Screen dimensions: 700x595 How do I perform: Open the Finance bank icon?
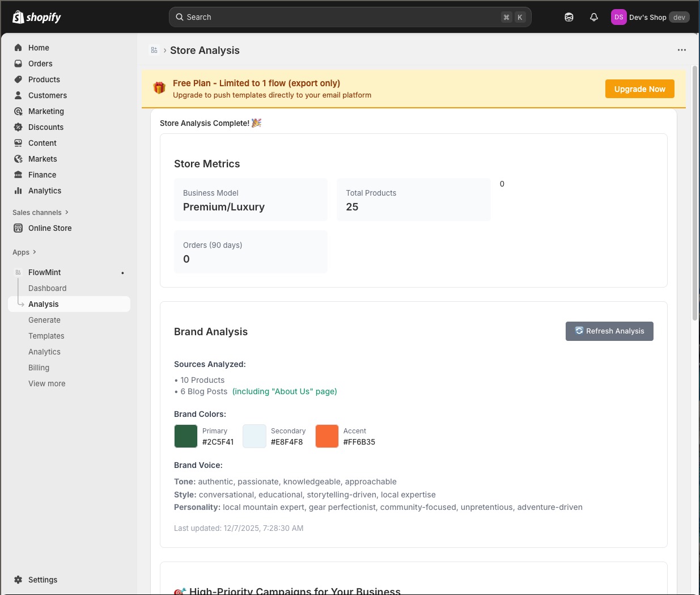pos(18,175)
